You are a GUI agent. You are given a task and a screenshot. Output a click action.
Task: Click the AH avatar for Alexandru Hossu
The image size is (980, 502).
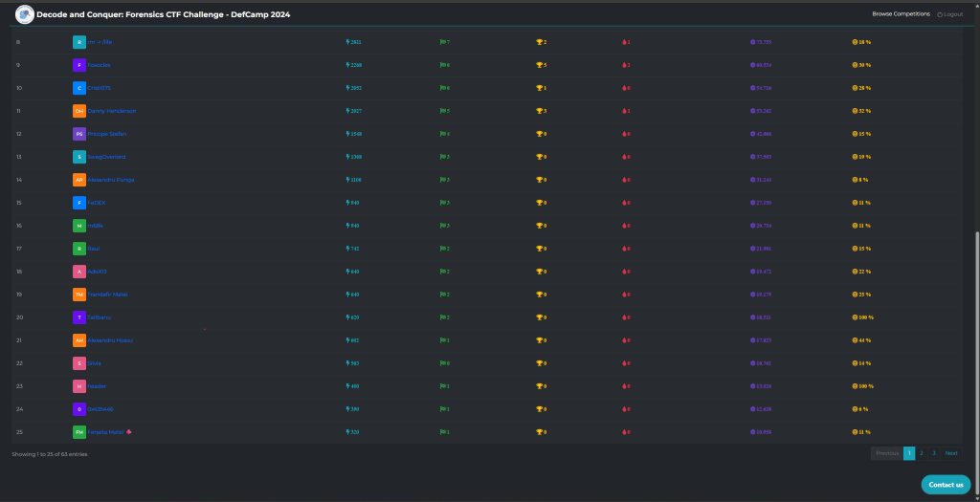(x=79, y=340)
